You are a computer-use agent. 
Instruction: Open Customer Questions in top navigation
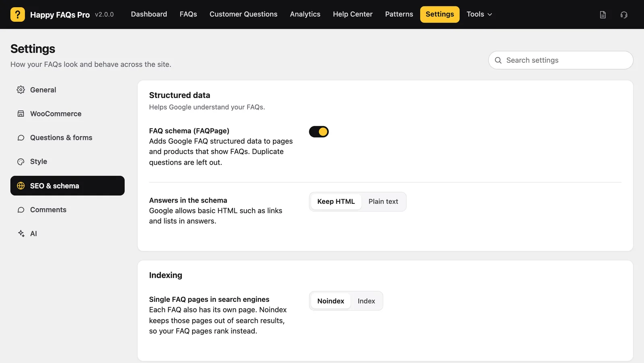(x=244, y=14)
